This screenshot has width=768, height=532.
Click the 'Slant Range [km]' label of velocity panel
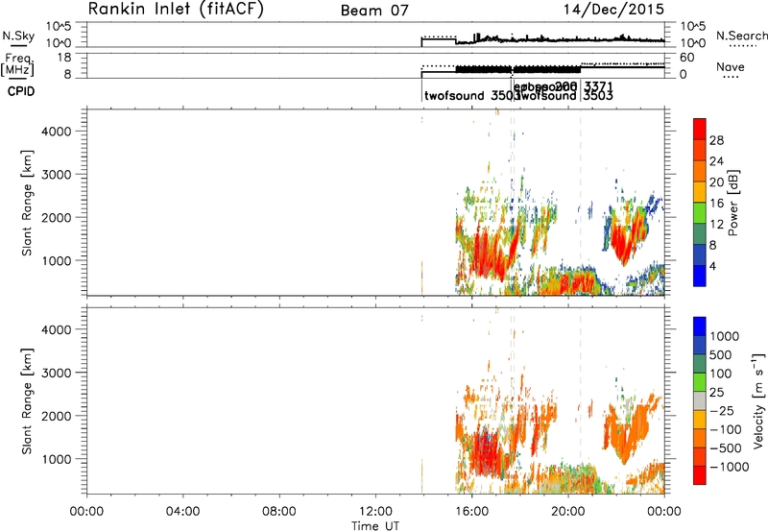pos(27,400)
